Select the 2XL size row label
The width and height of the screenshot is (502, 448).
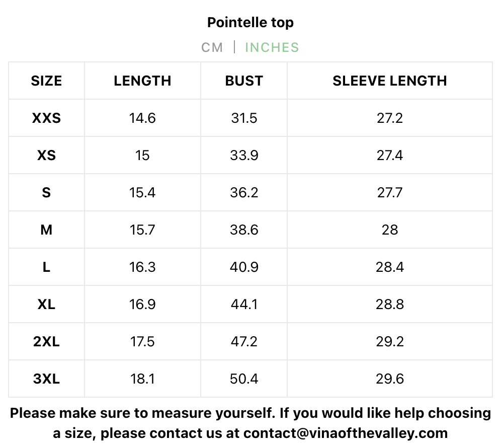pyautogui.click(x=46, y=341)
